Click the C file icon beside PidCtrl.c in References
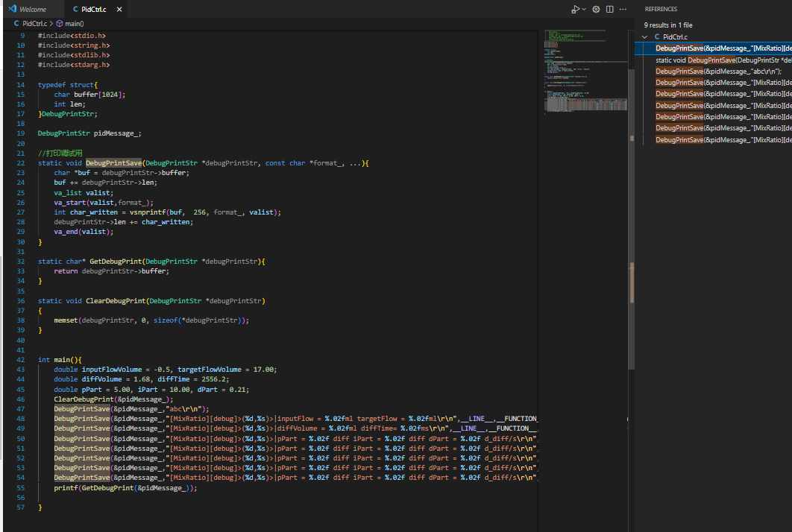792x532 pixels. (x=656, y=36)
